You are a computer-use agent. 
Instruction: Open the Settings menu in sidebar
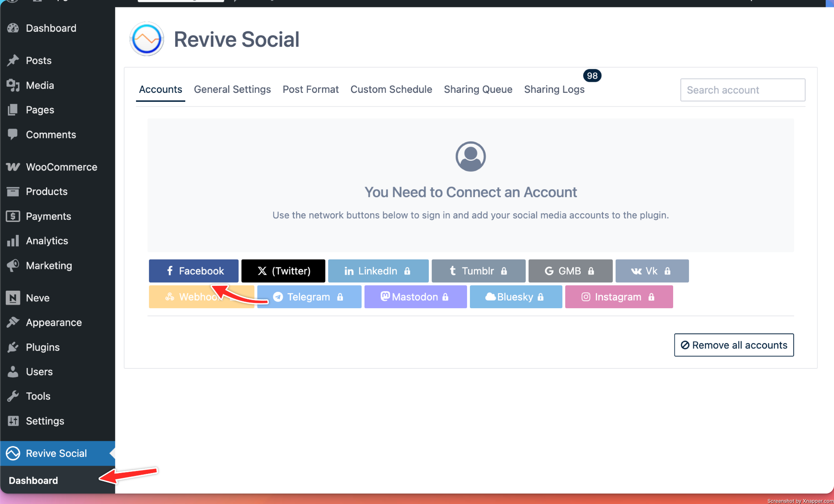(45, 421)
